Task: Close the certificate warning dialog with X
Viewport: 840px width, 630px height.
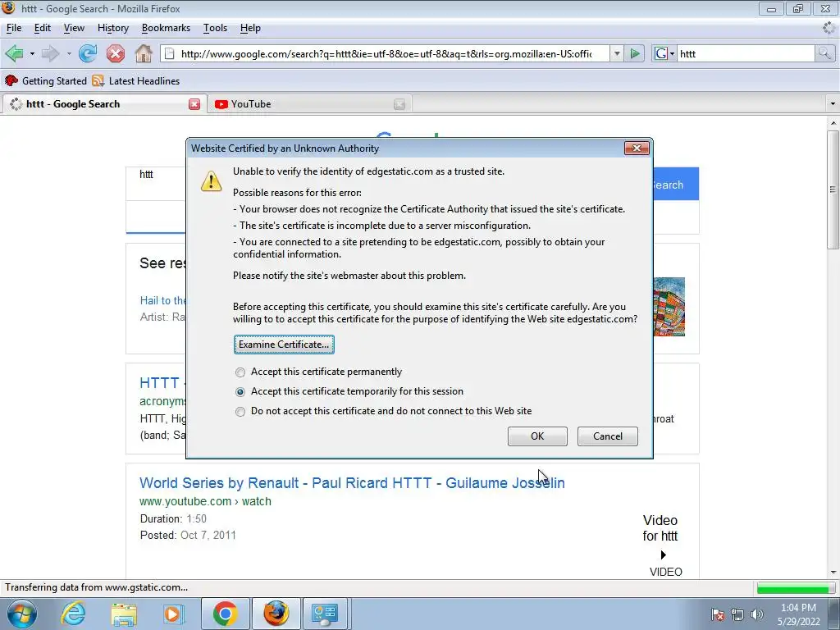Action: [x=637, y=148]
